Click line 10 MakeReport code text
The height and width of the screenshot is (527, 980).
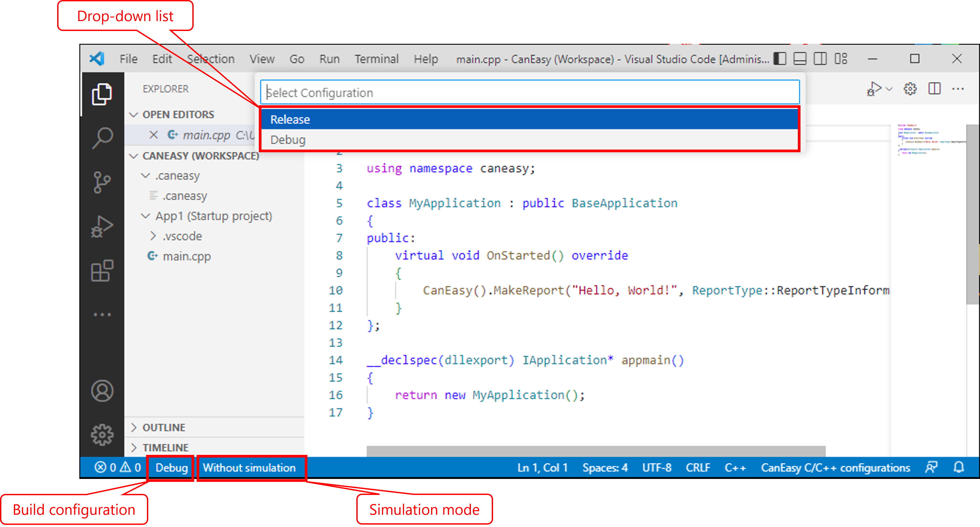tap(656, 290)
